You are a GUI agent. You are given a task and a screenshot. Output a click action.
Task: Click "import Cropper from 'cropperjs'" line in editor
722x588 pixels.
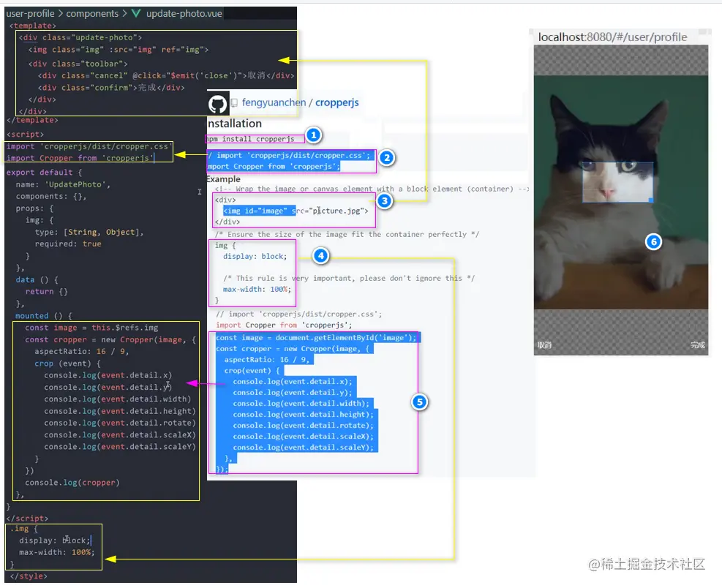coord(80,158)
